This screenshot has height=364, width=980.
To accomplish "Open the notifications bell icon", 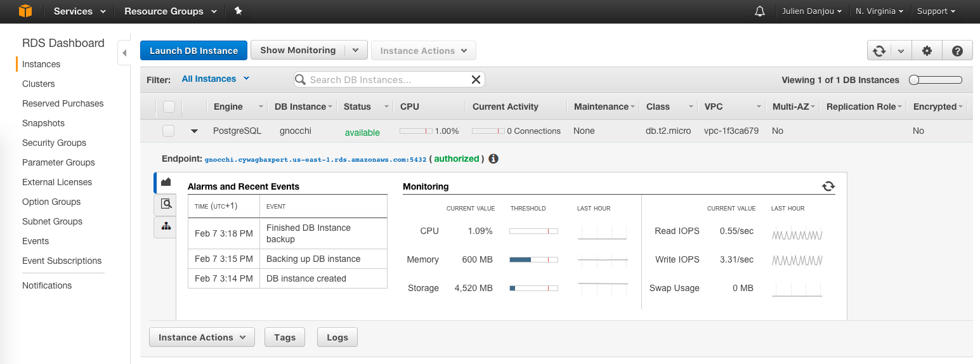I will (760, 11).
